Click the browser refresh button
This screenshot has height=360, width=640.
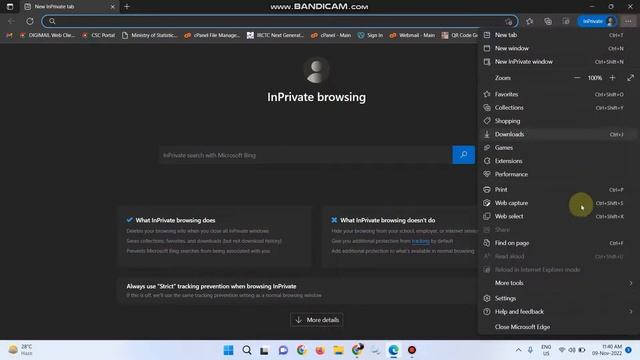pos(30,21)
